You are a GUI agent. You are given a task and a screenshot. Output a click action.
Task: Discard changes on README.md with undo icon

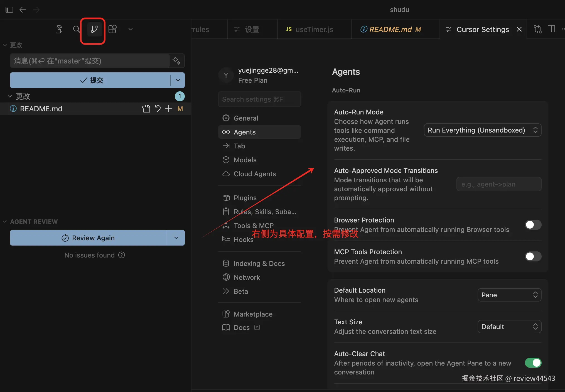(158, 109)
